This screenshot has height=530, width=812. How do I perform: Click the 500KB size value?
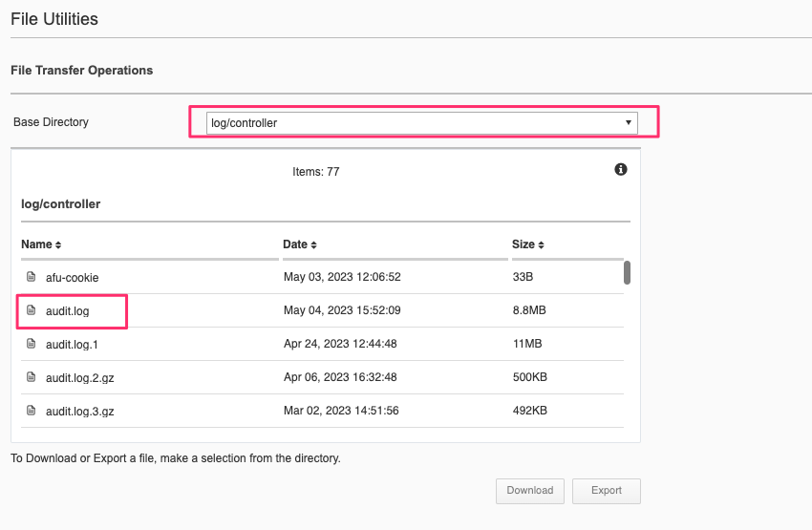click(x=530, y=377)
